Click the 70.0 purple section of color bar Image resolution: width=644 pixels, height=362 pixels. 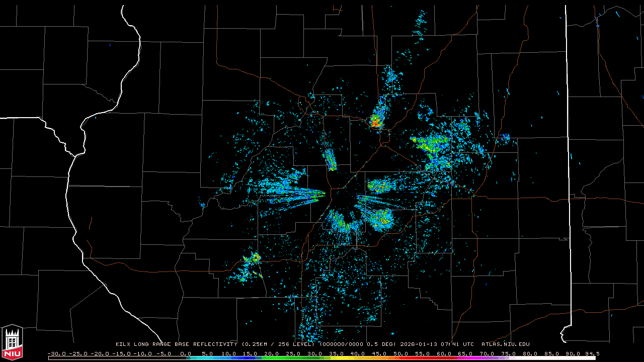[487, 358]
